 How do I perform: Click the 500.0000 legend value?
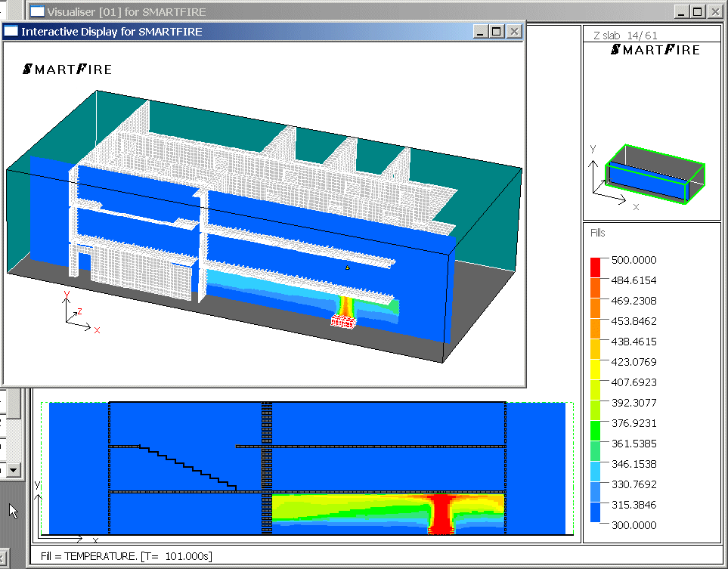pyautogui.click(x=634, y=260)
